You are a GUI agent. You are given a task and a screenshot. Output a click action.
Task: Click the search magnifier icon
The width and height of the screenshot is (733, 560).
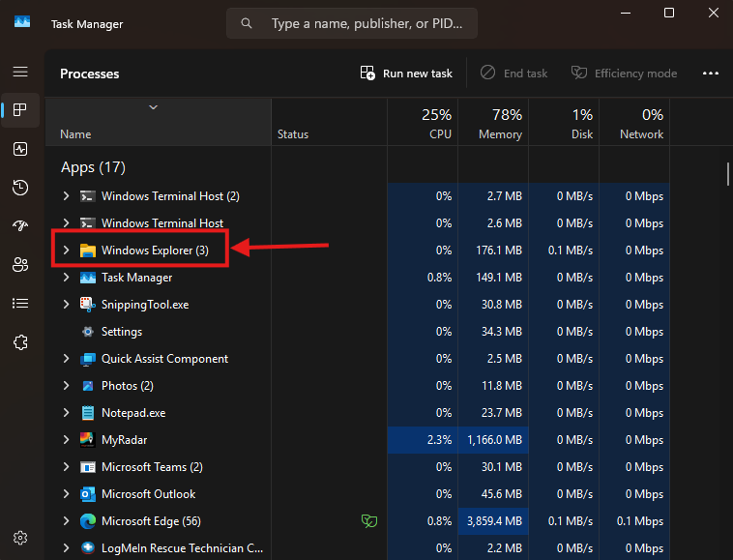(x=247, y=23)
